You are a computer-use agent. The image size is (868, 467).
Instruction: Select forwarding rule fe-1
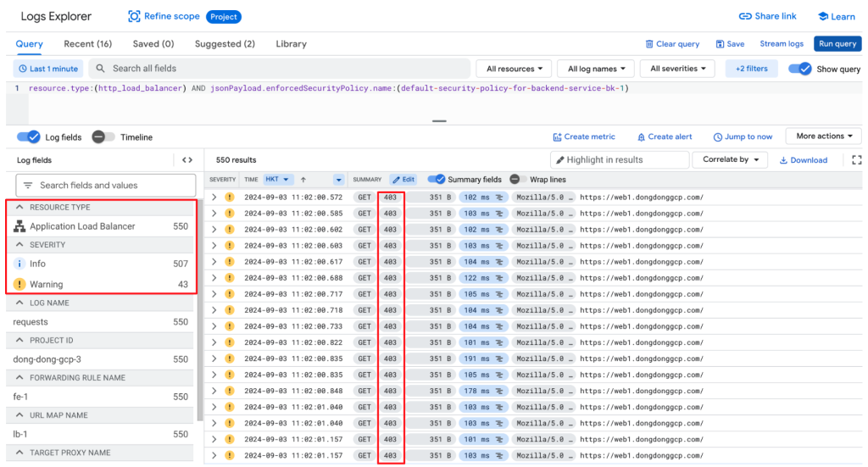[101, 397]
